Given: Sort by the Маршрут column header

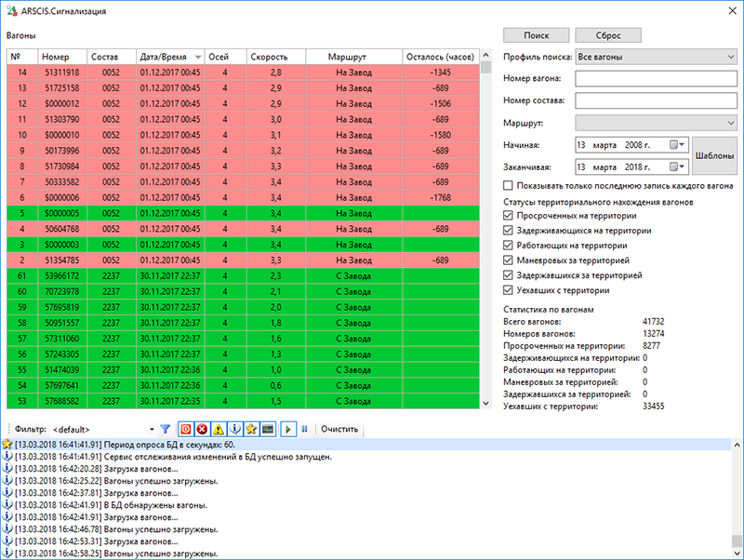Looking at the screenshot, I should point(354,57).
